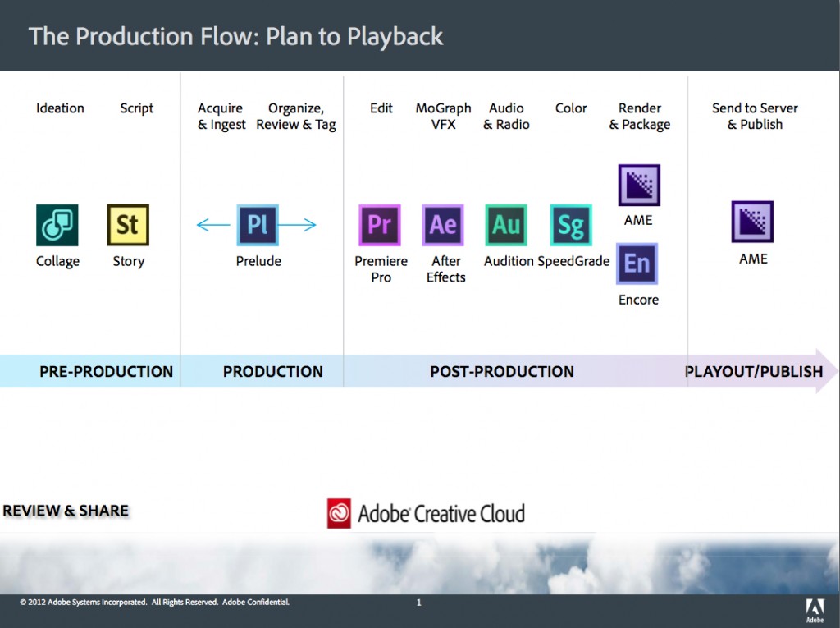Click the "Send to Server & Publish" heading
The width and height of the screenshot is (840, 628).
(755, 117)
